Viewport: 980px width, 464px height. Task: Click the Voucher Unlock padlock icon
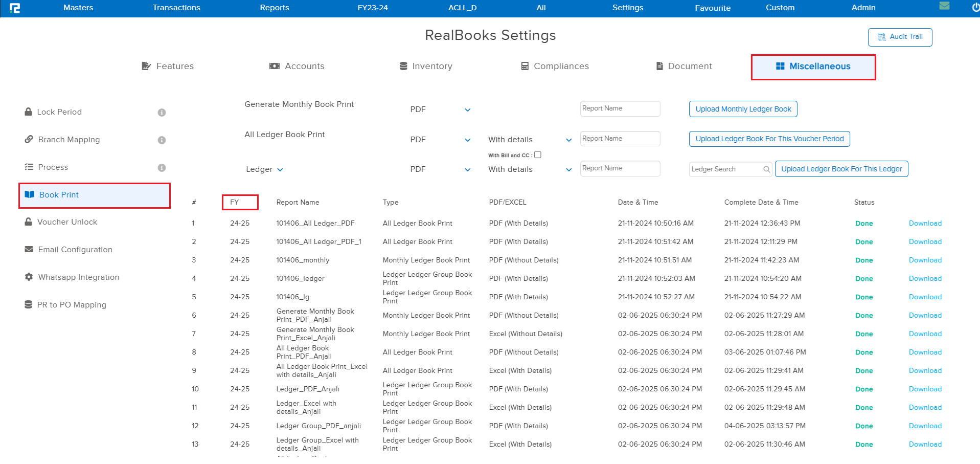click(29, 222)
